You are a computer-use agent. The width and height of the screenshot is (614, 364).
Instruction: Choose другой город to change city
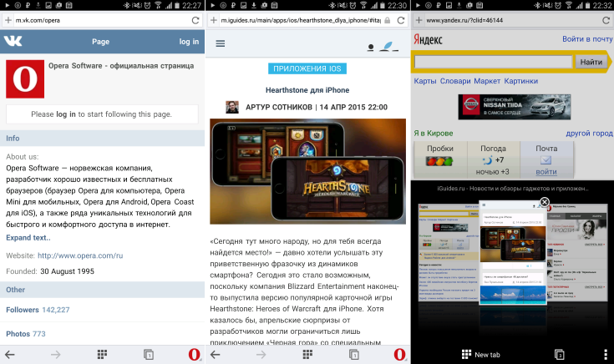589,133
